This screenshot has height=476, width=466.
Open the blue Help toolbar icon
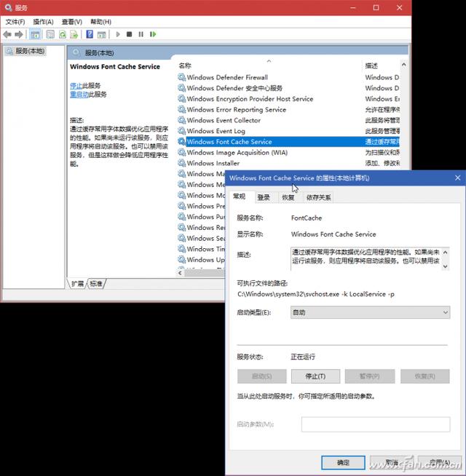90,34
